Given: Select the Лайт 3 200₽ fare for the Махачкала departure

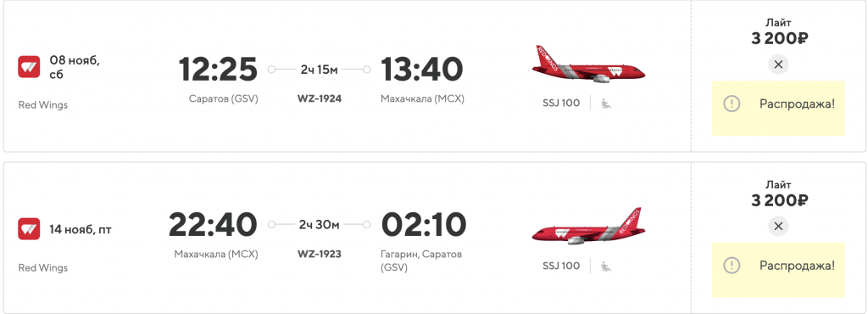Looking at the screenshot, I should [778, 193].
